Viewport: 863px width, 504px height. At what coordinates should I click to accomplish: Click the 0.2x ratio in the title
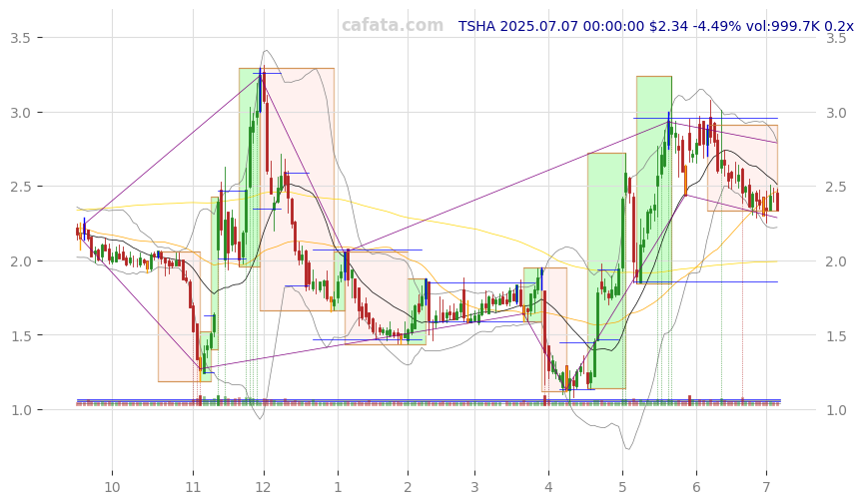(x=839, y=26)
